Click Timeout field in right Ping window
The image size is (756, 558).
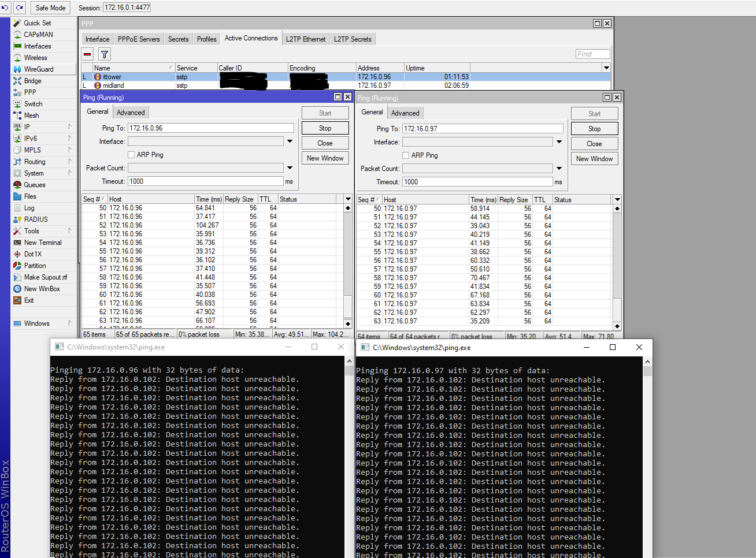(477, 182)
